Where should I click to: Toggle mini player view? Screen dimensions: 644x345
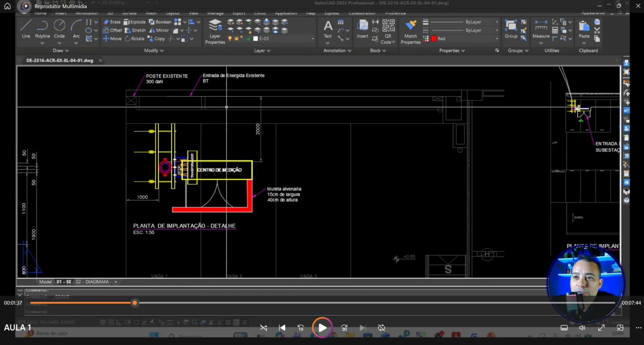tap(620, 328)
